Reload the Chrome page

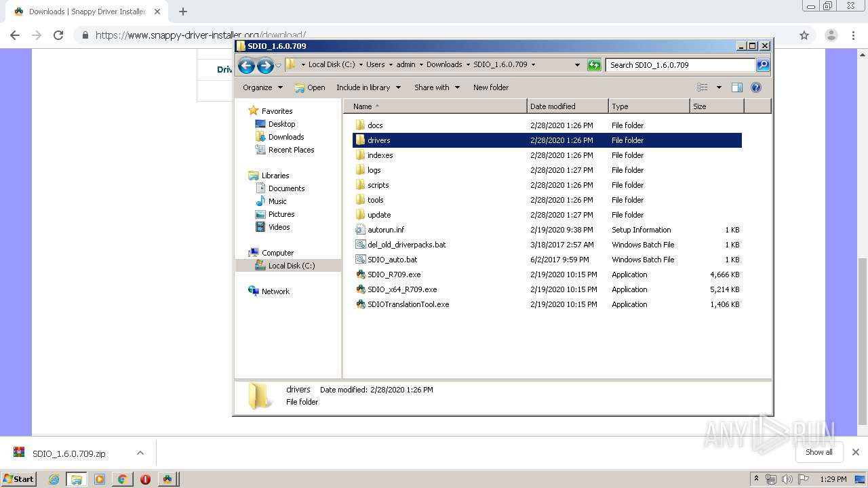[x=58, y=35]
